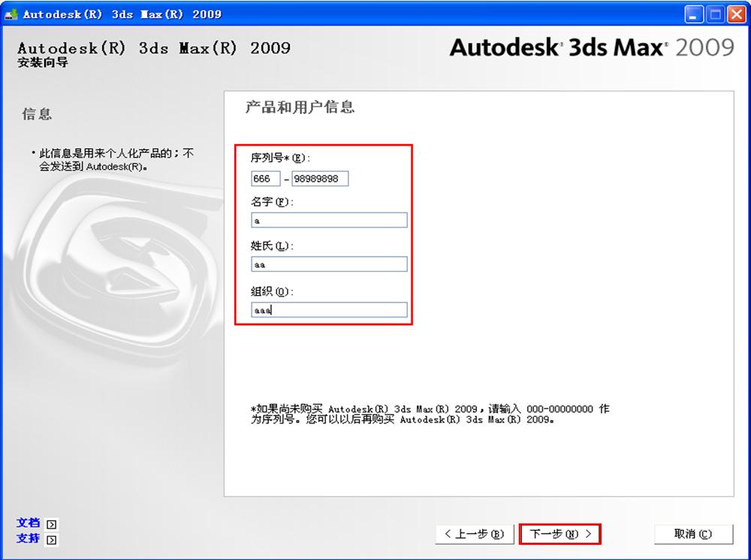Click the 信息 sidebar heading
751x560 pixels.
[37, 114]
